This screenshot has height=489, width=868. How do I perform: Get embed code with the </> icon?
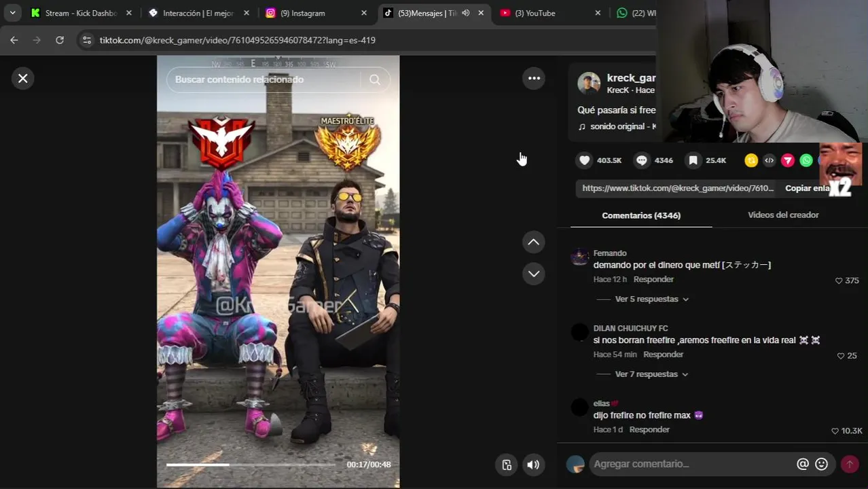[769, 160]
